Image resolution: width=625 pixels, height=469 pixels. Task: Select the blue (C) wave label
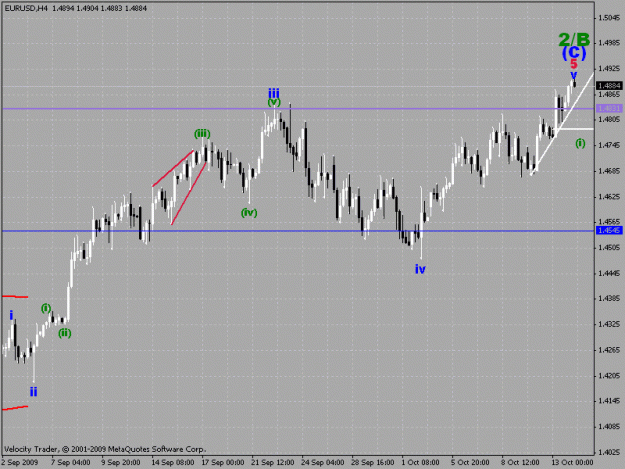[x=574, y=52]
